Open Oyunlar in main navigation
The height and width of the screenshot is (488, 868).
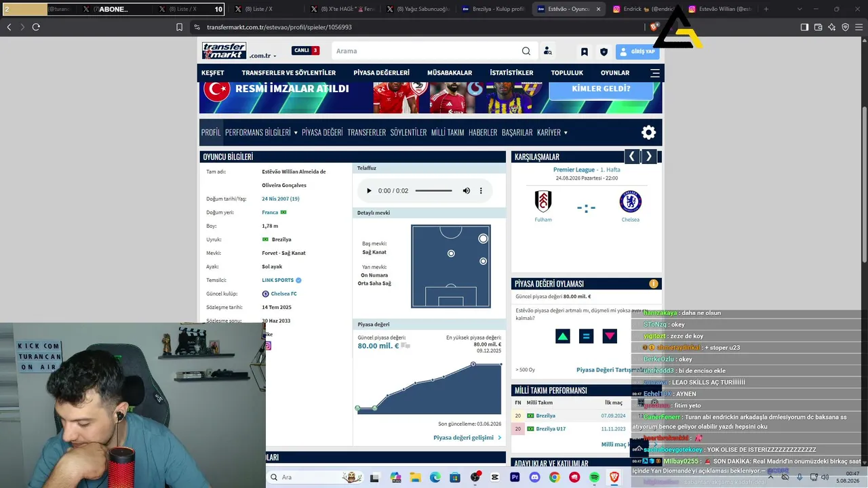(x=615, y=73)
